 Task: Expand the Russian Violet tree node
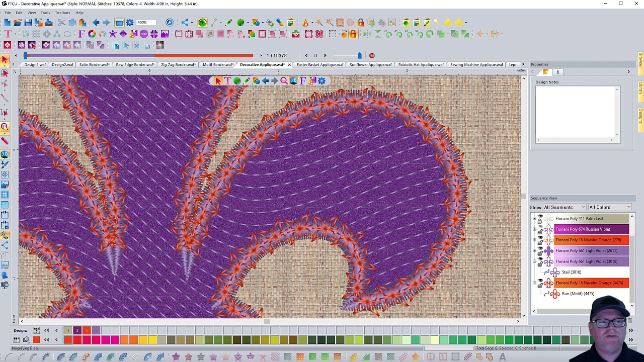[x=534, y=229]
